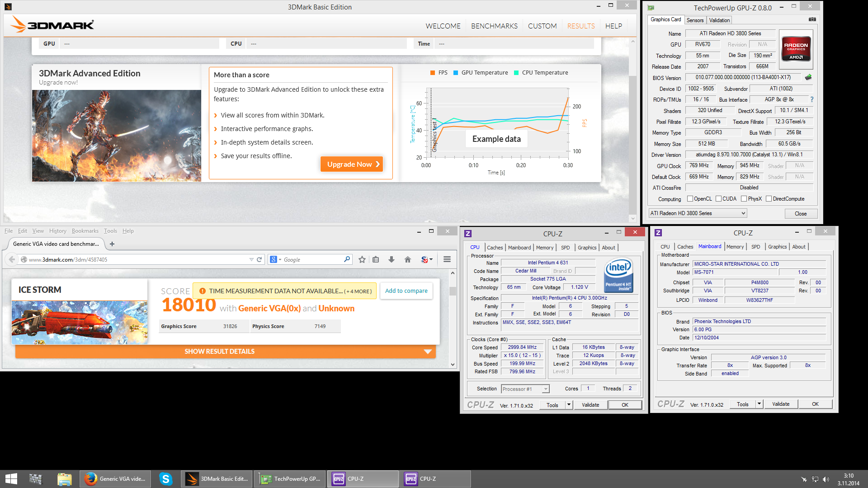Viewport: 868px width, 488px height.
Task: Click the warning icon in the time measurement notice
Action: pos(203,291)
